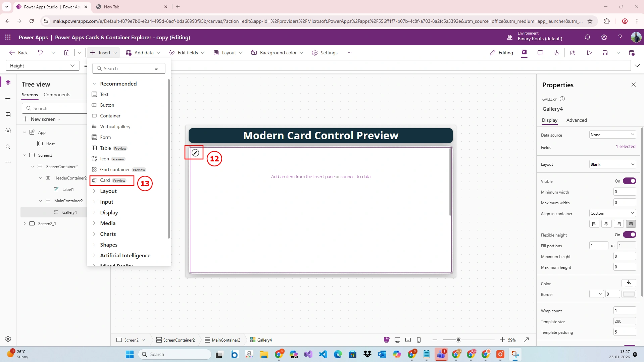644x362 pixels.
Task: Click the Editing mode button
Action: point(501,53)
